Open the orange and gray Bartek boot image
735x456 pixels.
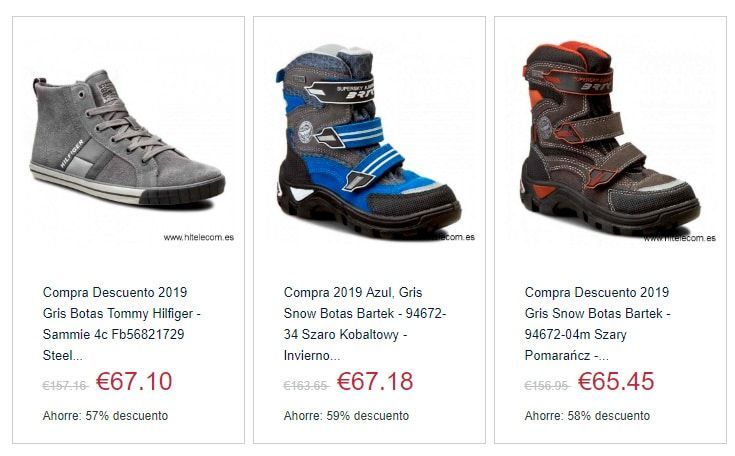tap(610, 137)
